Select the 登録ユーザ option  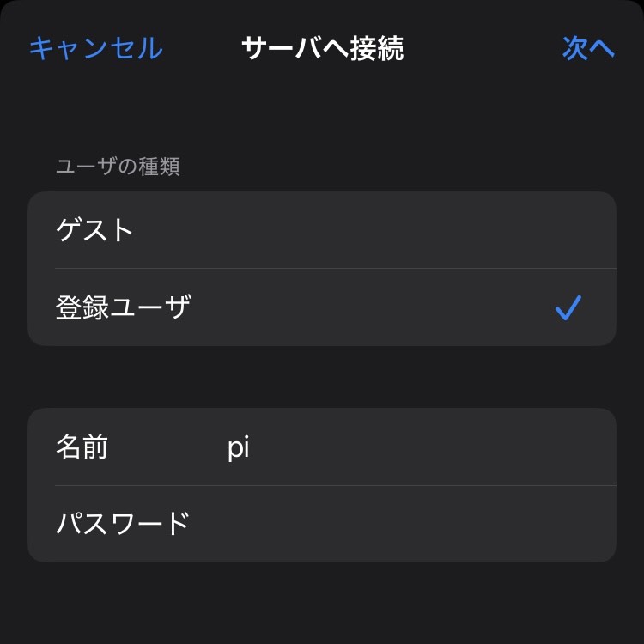322,307
